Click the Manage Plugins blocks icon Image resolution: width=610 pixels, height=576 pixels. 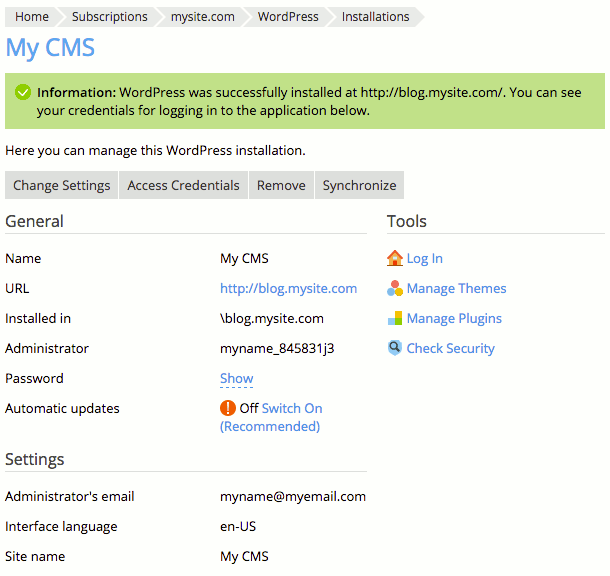click(395, 318)
